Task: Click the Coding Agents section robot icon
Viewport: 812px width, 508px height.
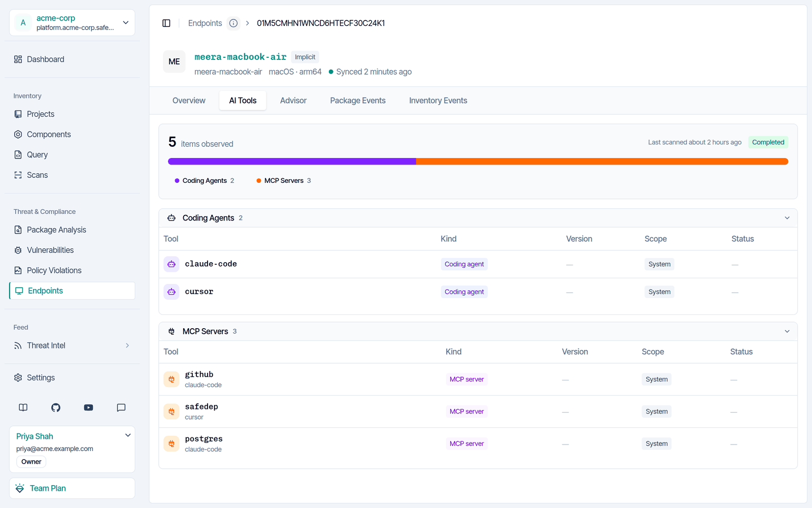Action: click(x=172, y=218)
